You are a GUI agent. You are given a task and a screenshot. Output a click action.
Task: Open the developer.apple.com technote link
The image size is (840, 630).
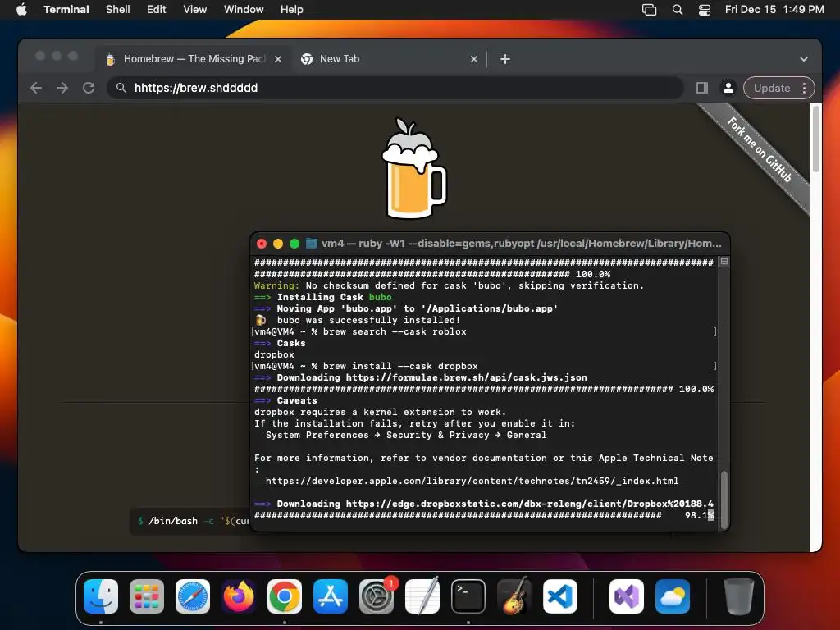[x=472, y=481]
